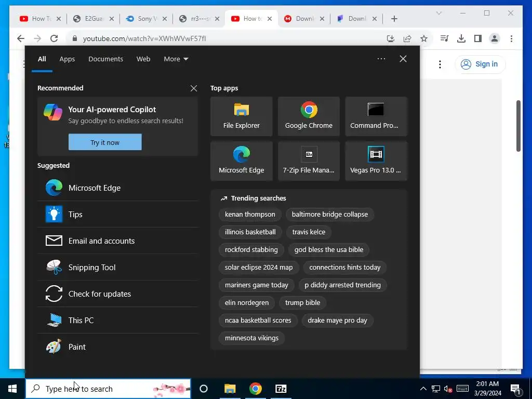Click YouTube Sign in button
This screenshot has width=532, height=399.
(x=480, y=64)
